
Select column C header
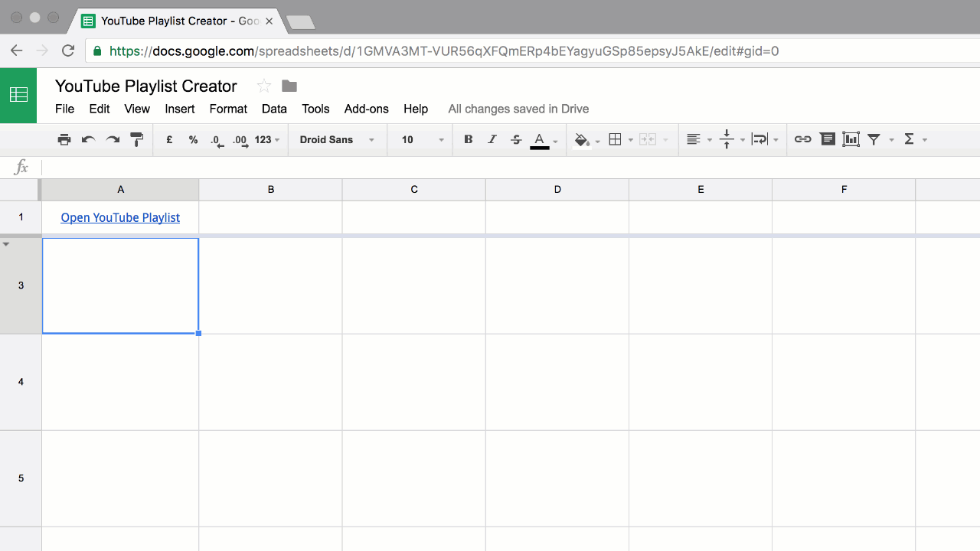click(x=413, y=190)
